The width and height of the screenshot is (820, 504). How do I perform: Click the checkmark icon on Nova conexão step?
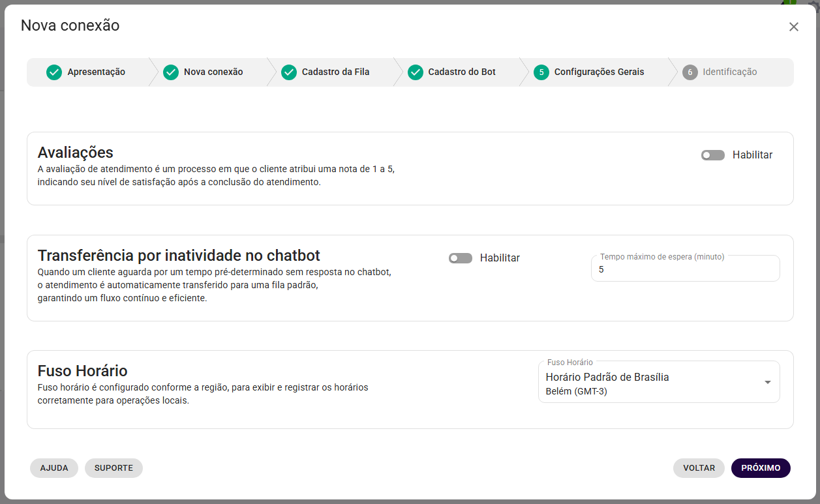point(171,72)
